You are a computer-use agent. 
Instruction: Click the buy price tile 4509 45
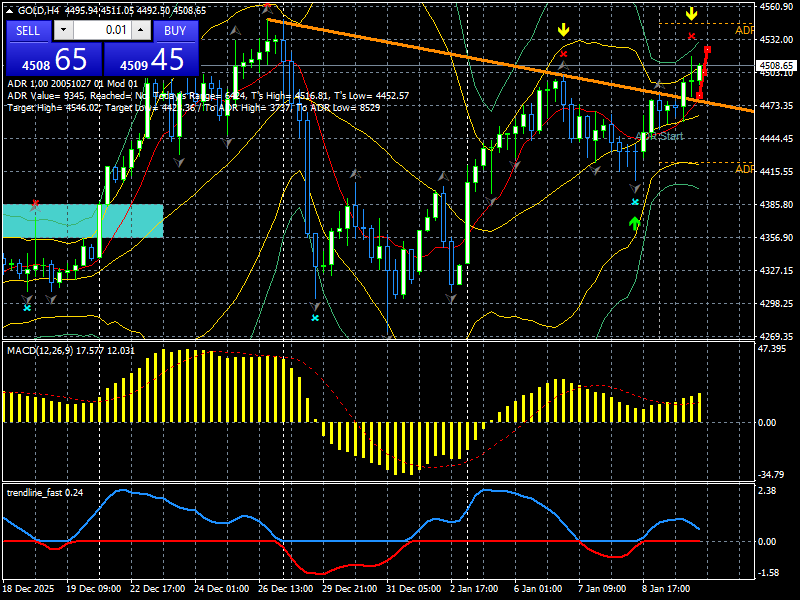pos(151,59)
